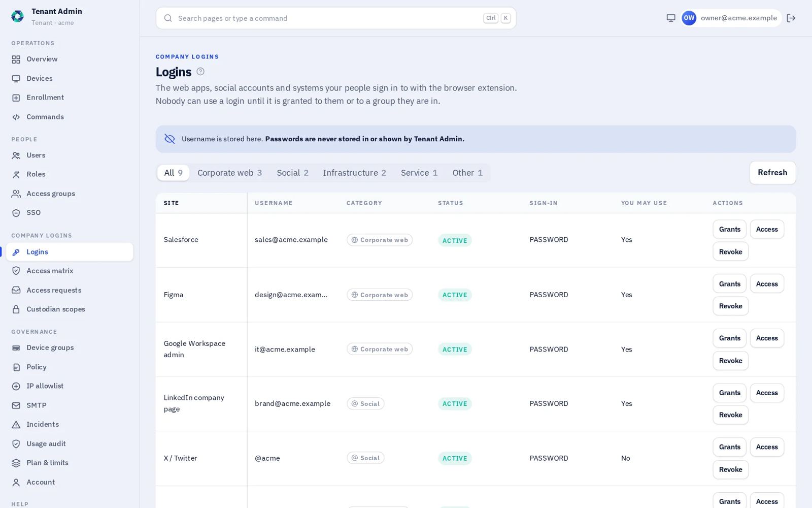The height and width of the screenshot is (508, 812).
Task: Click the Users people icon
Action: 16,155
